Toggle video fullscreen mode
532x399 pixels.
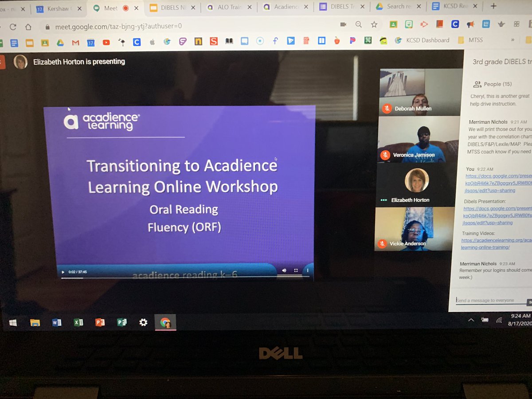point(296,270)
